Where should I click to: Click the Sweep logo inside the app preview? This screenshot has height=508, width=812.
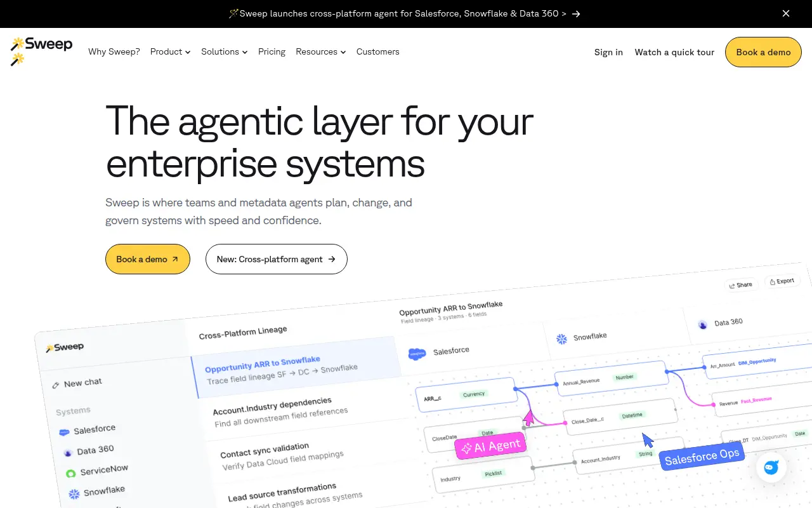click(x=65, y=347)
